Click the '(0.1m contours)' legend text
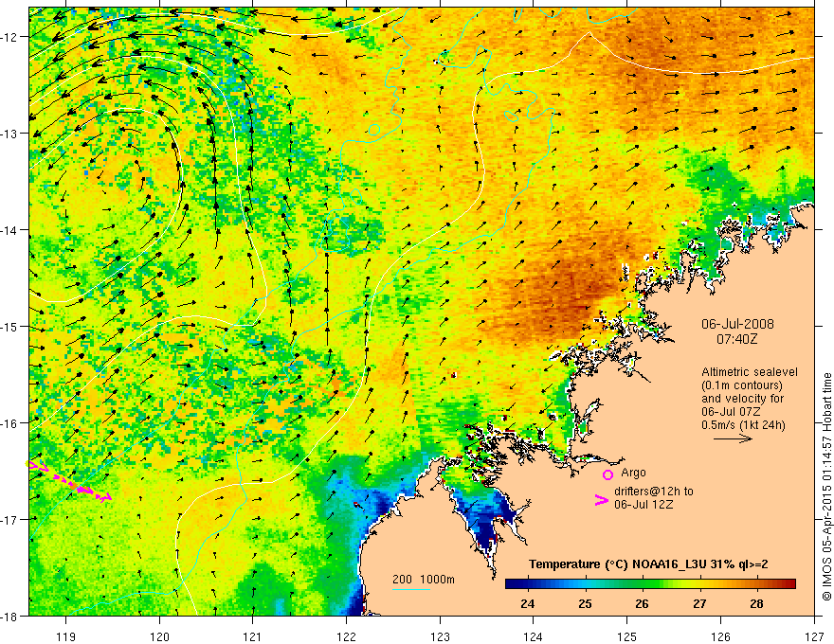834x644 pixels. (742, 385)
